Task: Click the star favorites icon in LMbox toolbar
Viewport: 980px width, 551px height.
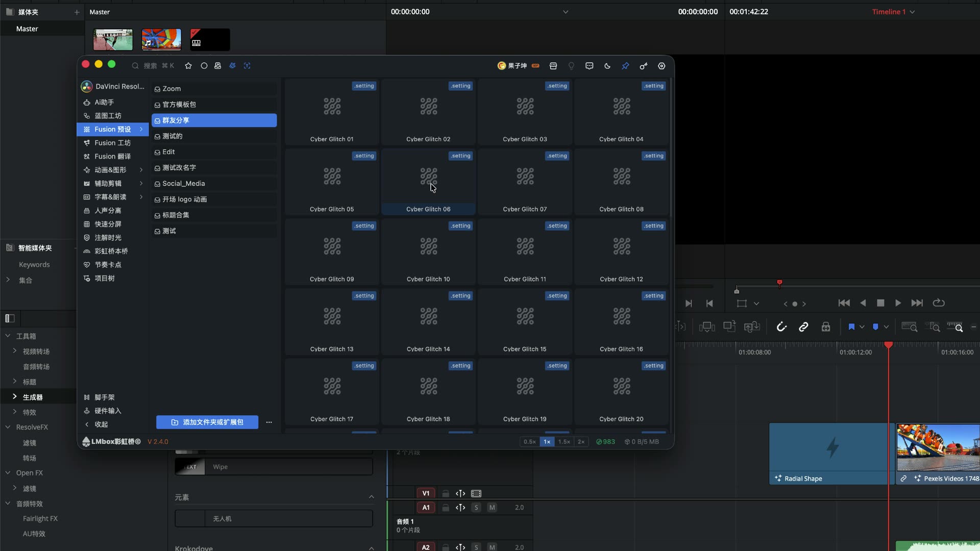Action: pos(188,66)
